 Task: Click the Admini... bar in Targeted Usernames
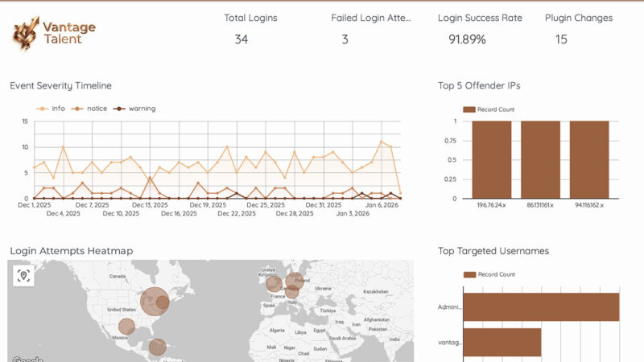pyautogui.click(x=541, y=307)
